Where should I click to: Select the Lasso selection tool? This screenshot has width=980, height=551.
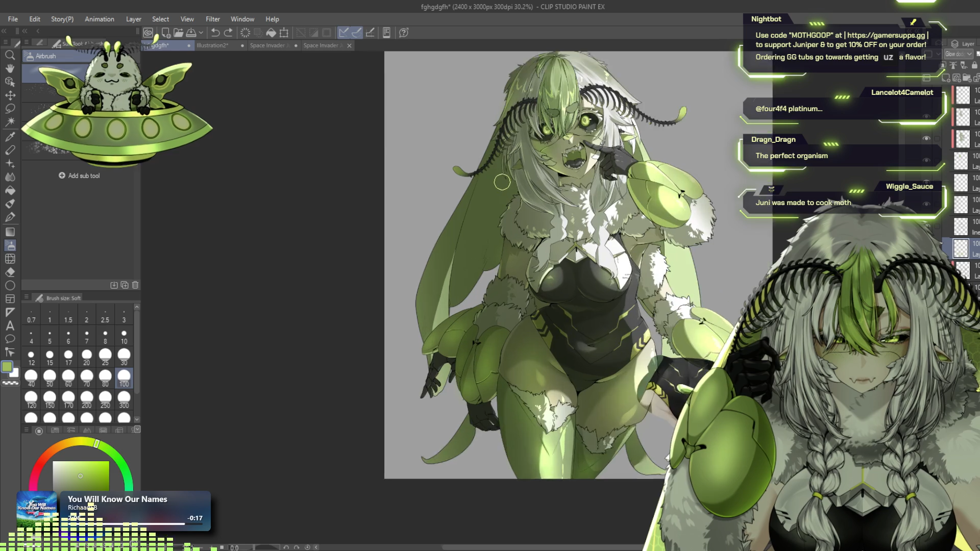(10, 108)
